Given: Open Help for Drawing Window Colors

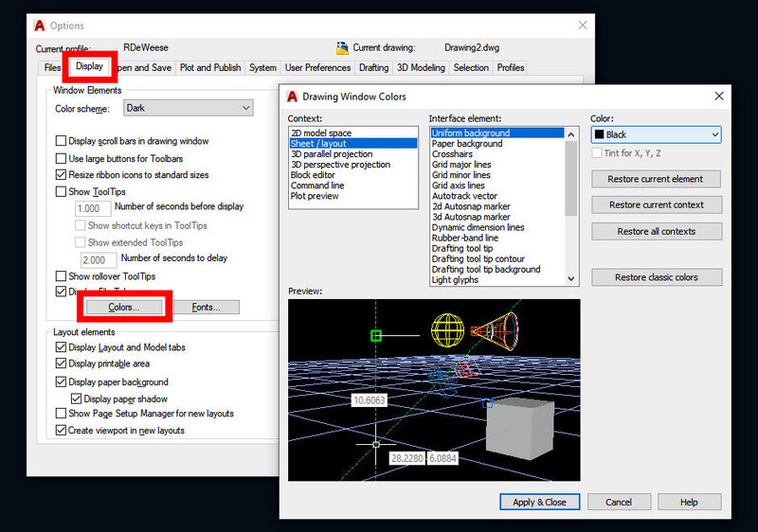Looking at the screenshot, I should [x=690, y=502].
